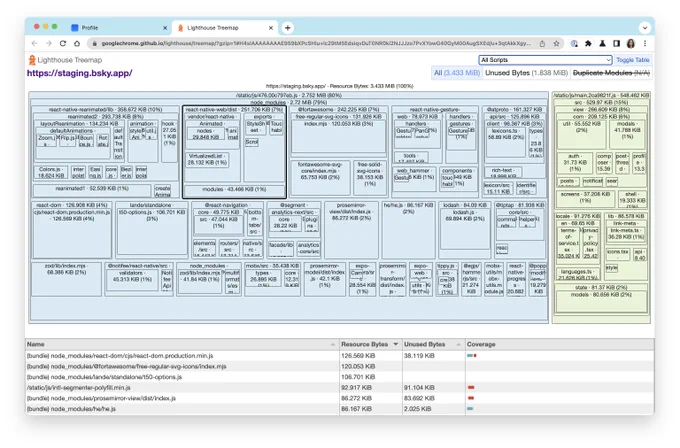Image resolution: width=680 pixels, height=448 pixels.
Task: Expand the tab search chevron at top right
Action: coord(645,28)
